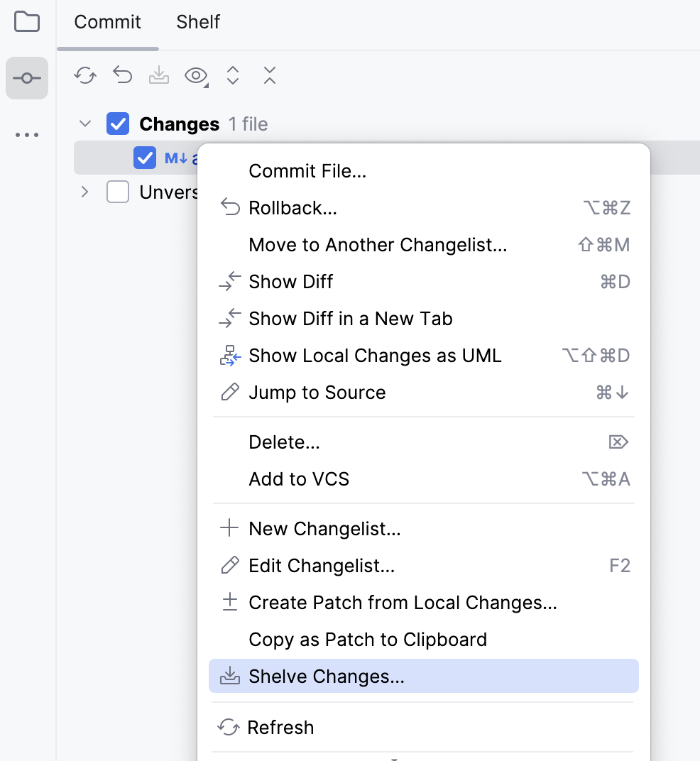This screenshot has width=700, height=761.
Task: Select the Commit tool window icon in sidebar
Action: 26,78
